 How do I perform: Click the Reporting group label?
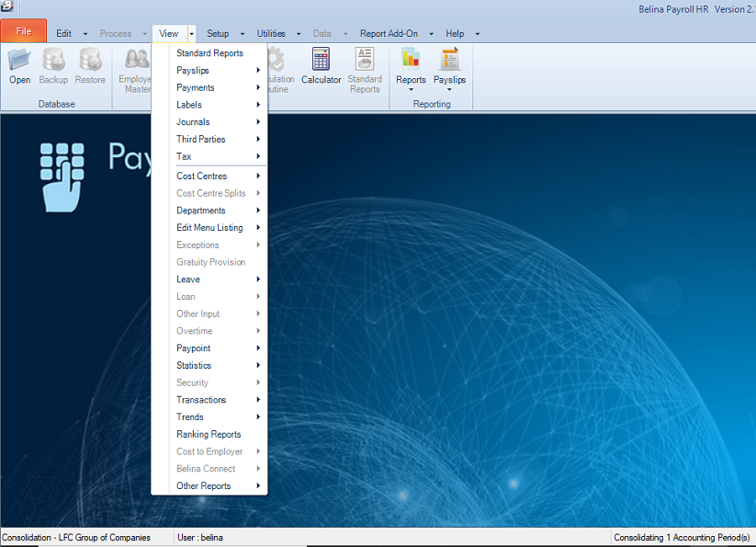[432, 104]
